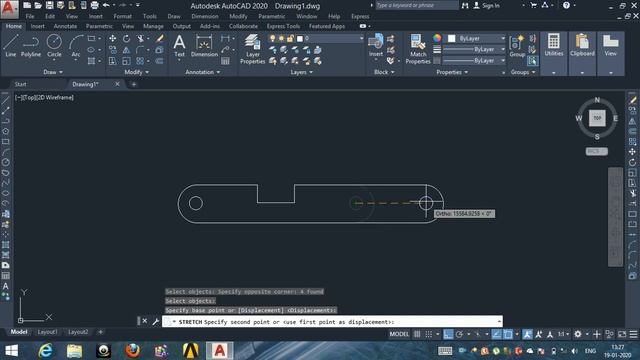Click the Copy tool in Modify panel
This screenshot has width=640, height=360.
tap(112, 50)
